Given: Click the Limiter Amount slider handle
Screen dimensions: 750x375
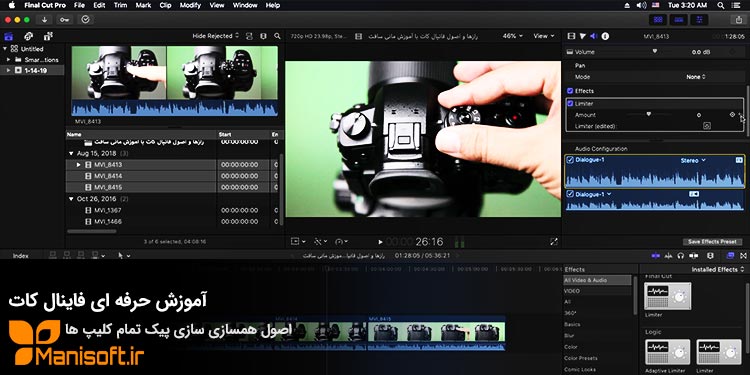Looking at the screenshot, I should (649, 114).
